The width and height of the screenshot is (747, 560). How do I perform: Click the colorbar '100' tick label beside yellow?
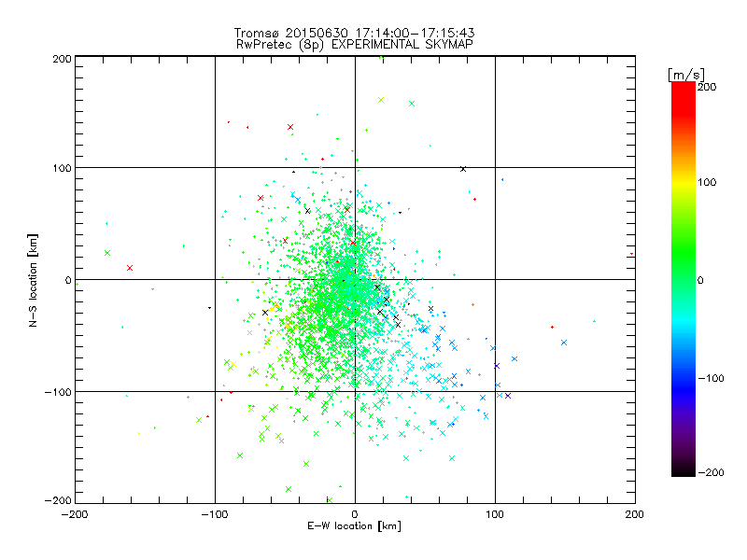tap(707, 182)
